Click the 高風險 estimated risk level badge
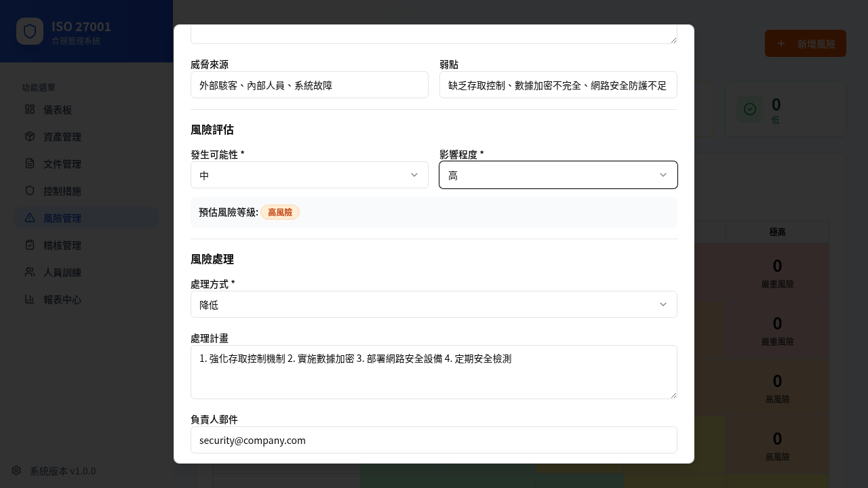 point(280,212)
